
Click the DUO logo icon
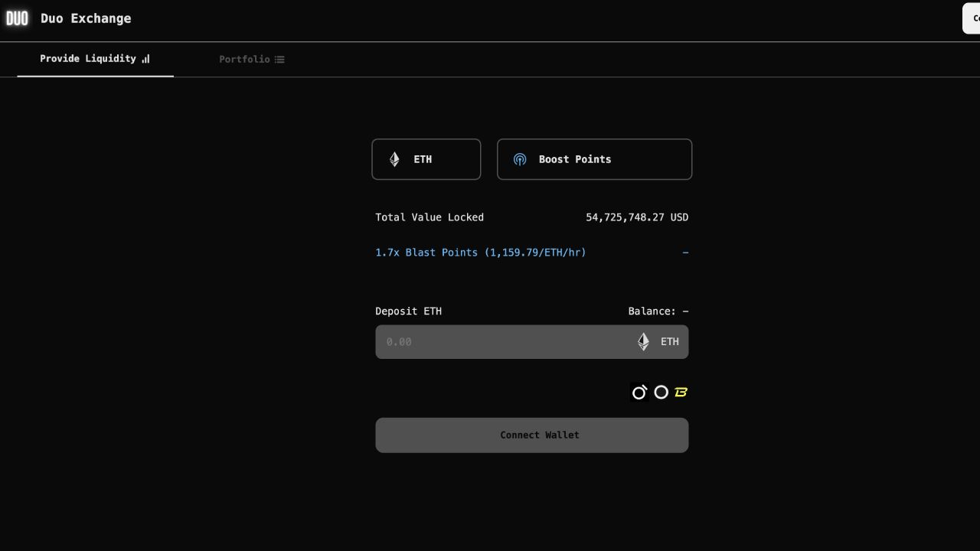tap(17, 18)
